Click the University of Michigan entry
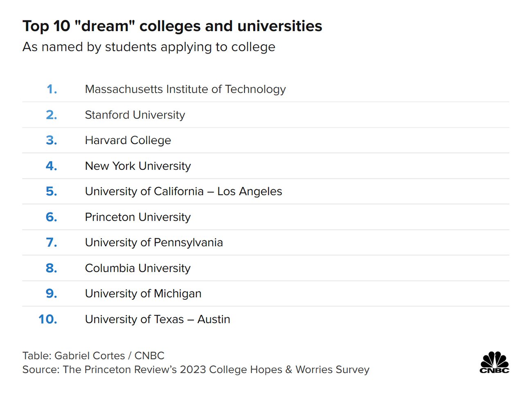 tap(143, 294)
